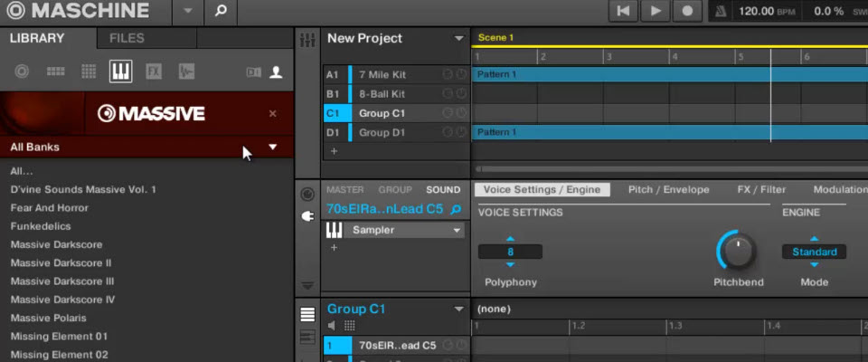Open the search magnifier in the header

click(221, 11)
